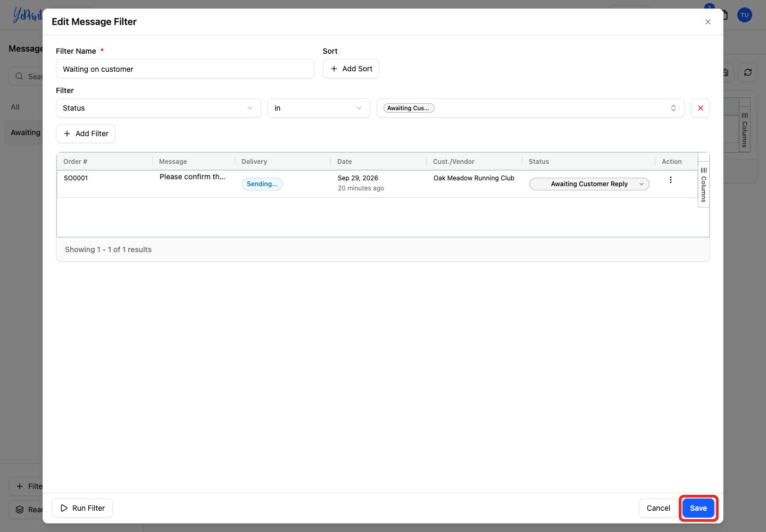Screen dimensions: 766x532
Task: Click the red X remove filter icon
Action: tap(700, 108)
